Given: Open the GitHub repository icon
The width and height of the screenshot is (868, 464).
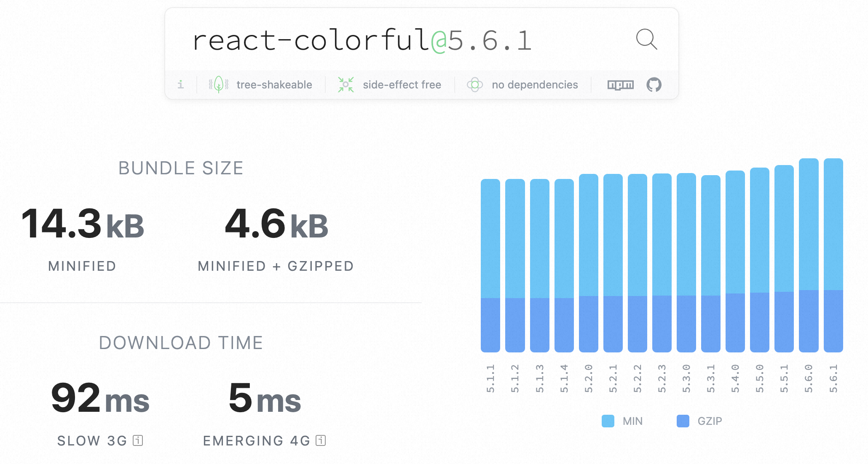Looking at the screenshot, I should pyautogui.click(x=654, y=85).
